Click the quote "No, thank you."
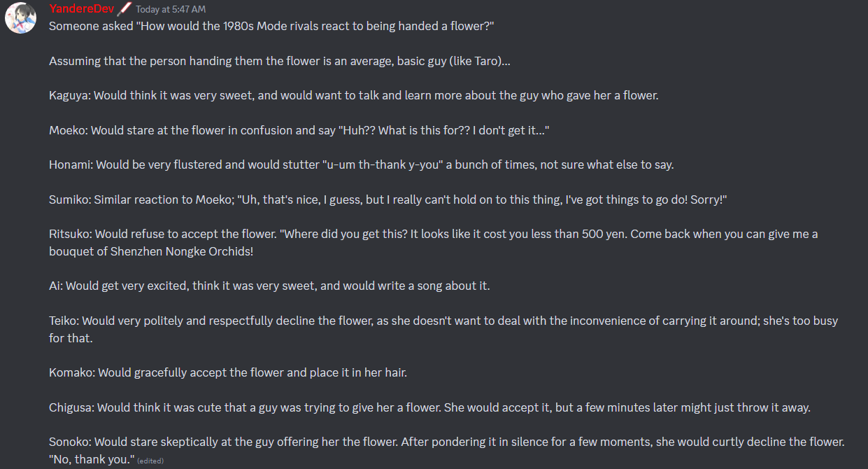 click(91, 459)
